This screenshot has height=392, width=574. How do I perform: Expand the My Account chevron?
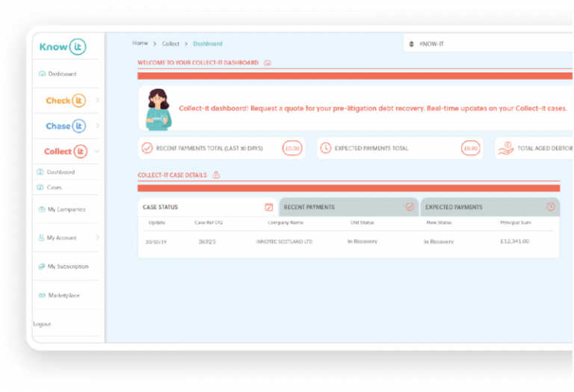point(97,237)
